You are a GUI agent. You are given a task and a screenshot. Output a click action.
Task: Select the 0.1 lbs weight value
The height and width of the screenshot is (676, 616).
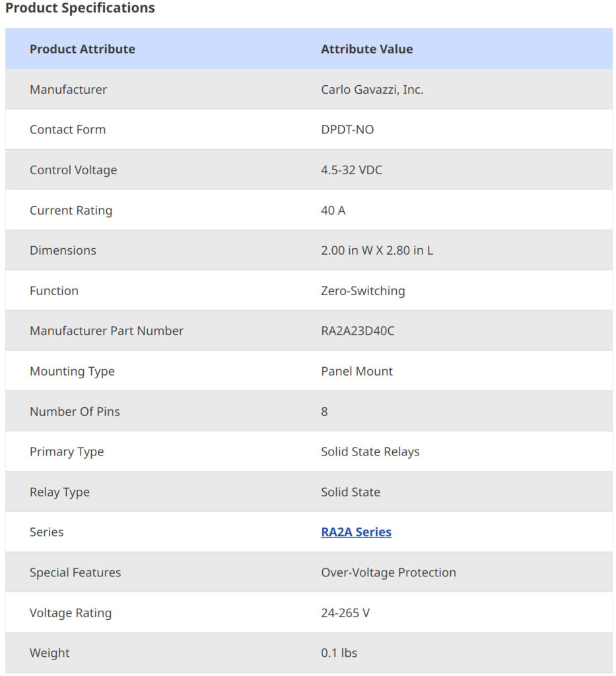pyautogui.click(x=339, y=653)
